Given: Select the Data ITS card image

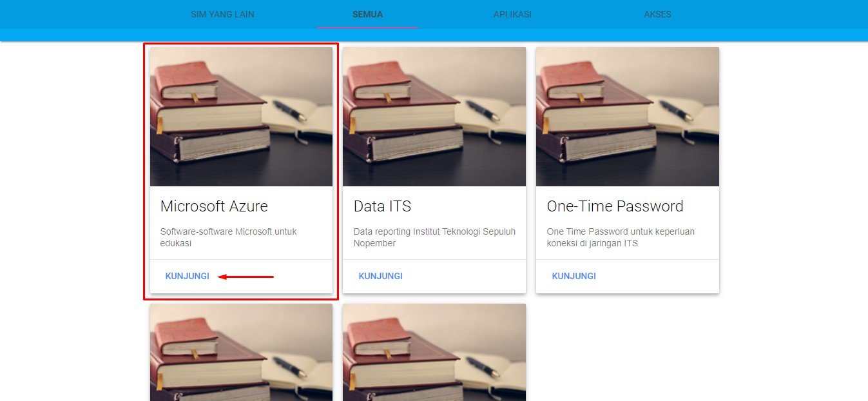Looking at the screenshot, I should point(434,117).
